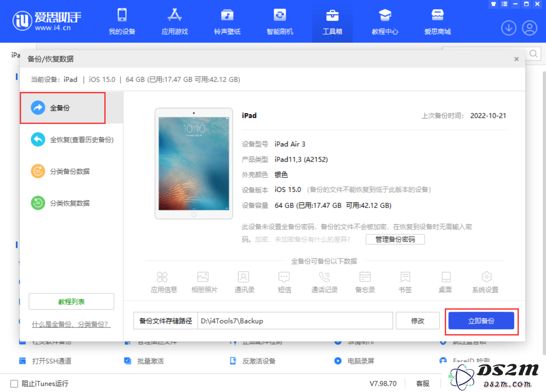Open the 我的设备 tab
Screen dimensions: 546x392
click(122, 22)
